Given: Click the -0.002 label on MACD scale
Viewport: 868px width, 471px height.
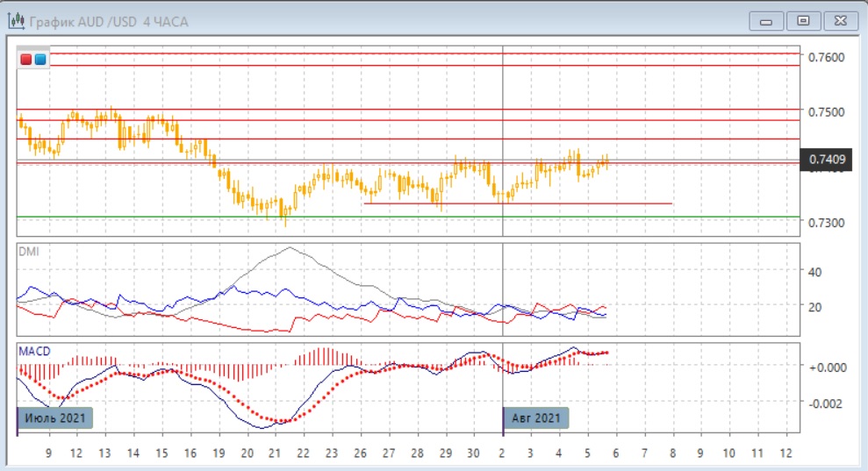Looking at the screenshot, I should 827,403.
